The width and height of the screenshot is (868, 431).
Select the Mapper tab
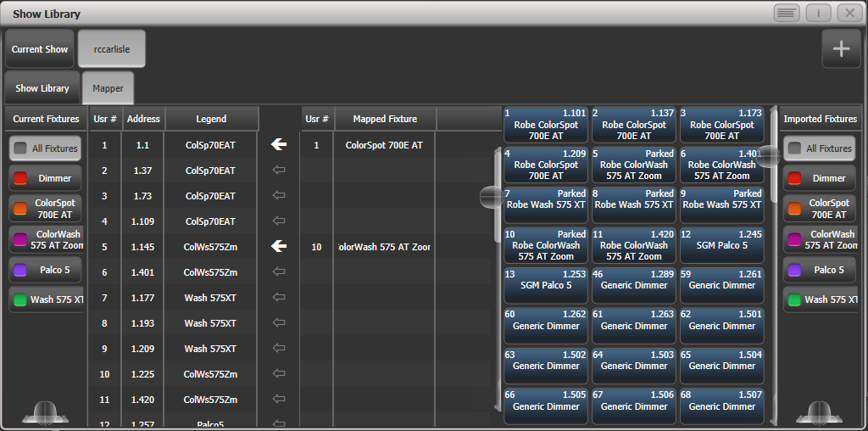click(x=108, y=88)
